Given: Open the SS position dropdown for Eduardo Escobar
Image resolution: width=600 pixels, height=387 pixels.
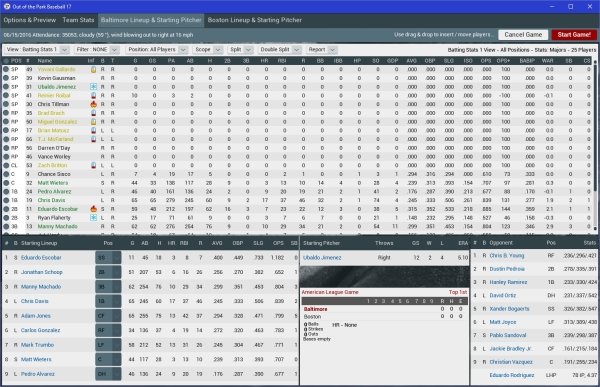Looking at the screenshot, I should coord(108,258).
